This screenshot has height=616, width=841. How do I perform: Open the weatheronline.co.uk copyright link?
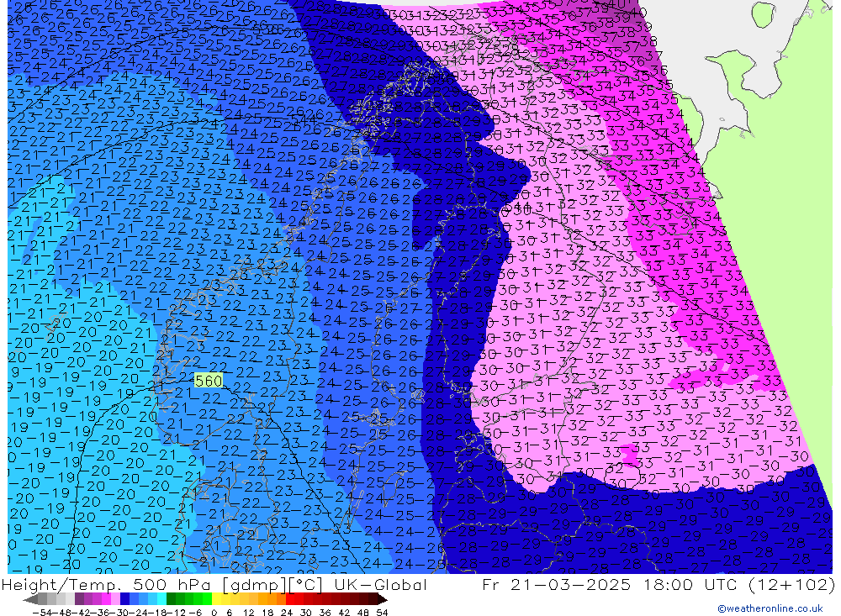point(770,608)
